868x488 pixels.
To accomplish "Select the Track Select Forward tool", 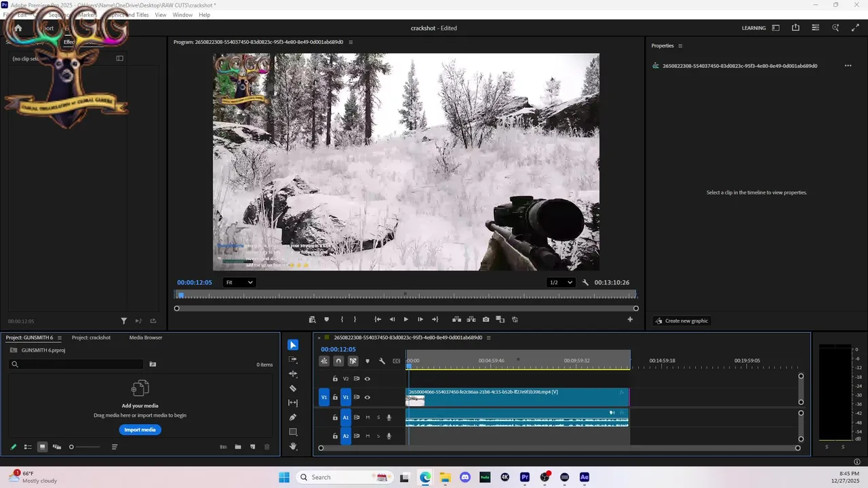I will tap(293, 359).
